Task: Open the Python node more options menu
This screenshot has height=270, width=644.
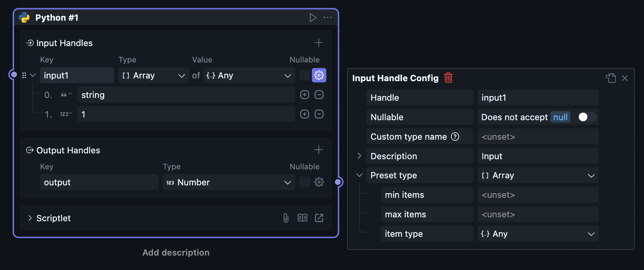Action: (x=328, y=18)
